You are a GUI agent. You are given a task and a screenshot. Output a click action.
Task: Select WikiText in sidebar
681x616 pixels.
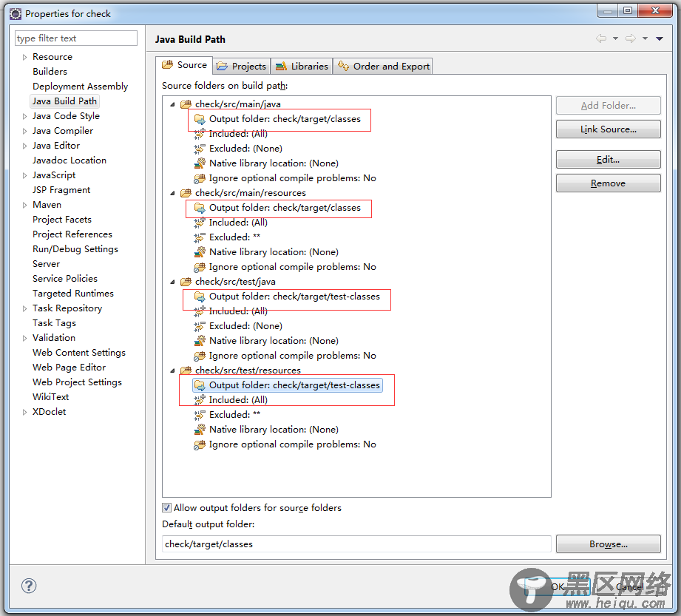tap(51, 397)
